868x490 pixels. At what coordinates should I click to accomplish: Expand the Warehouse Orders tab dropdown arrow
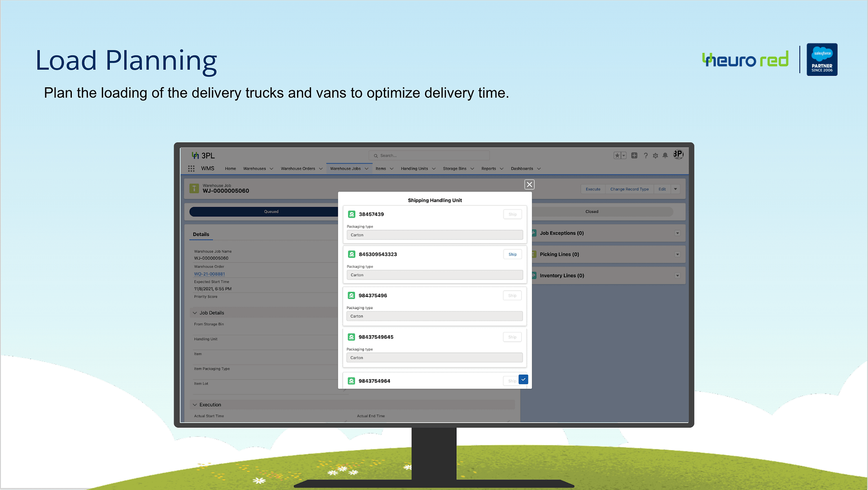tap(321, 169)
